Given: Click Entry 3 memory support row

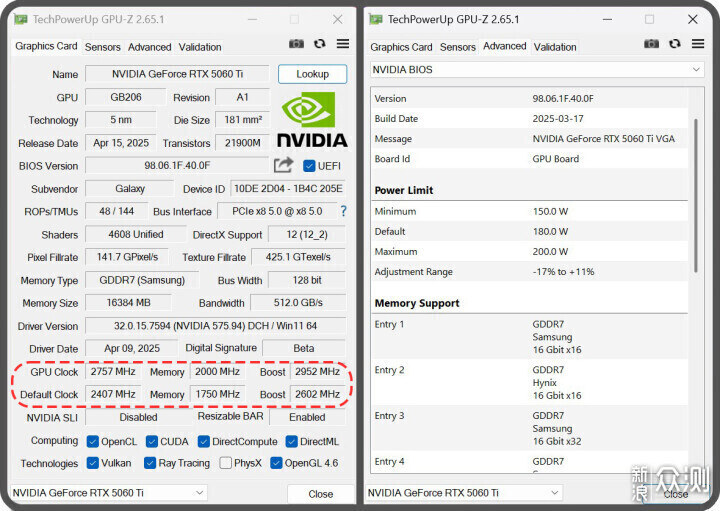Looking at the screenshot, I should (x=529, y=428).
